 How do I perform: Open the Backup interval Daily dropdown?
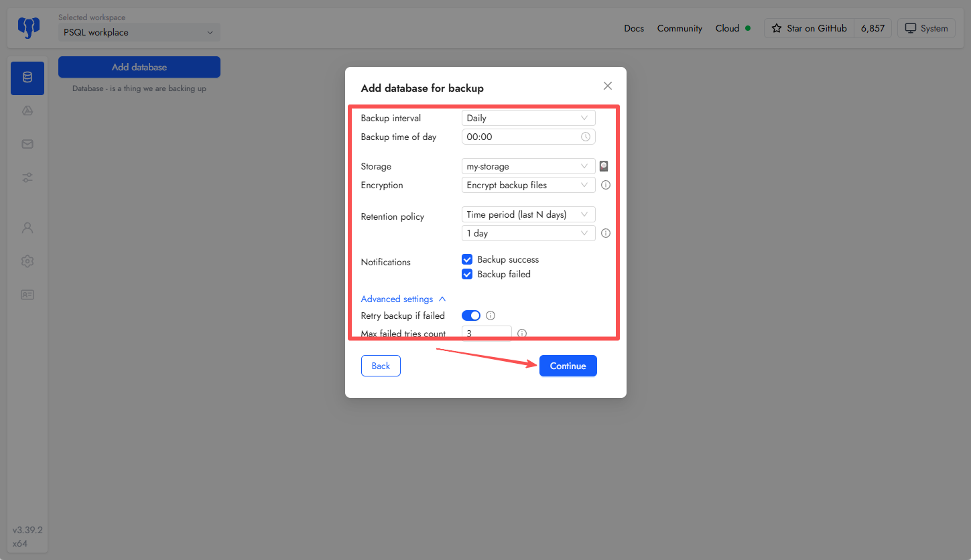click(529, 118)
